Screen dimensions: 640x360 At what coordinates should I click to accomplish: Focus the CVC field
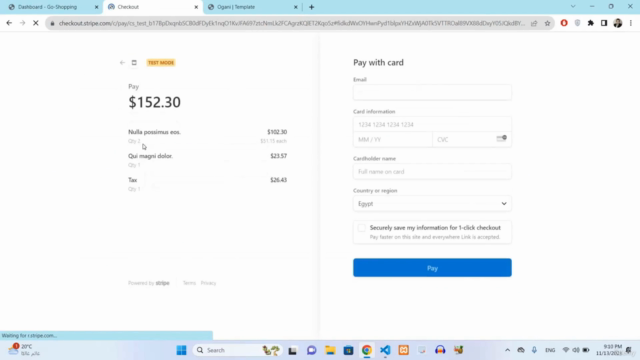pos(472,140)
